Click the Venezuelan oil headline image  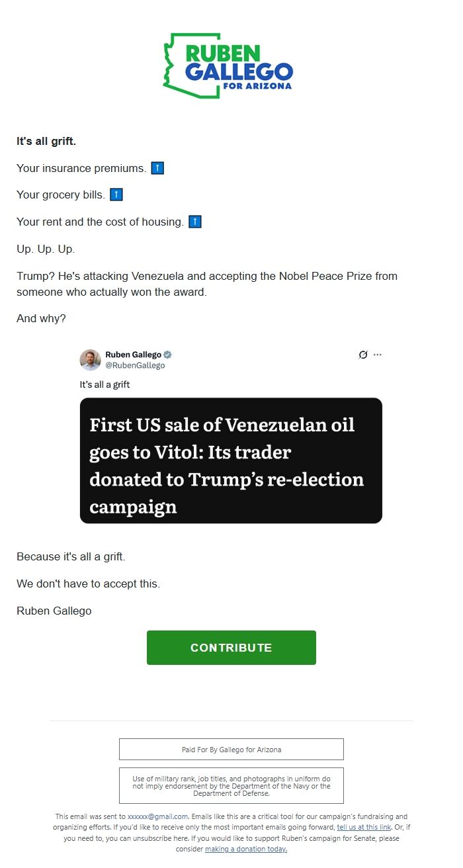(x=231, y=460)
